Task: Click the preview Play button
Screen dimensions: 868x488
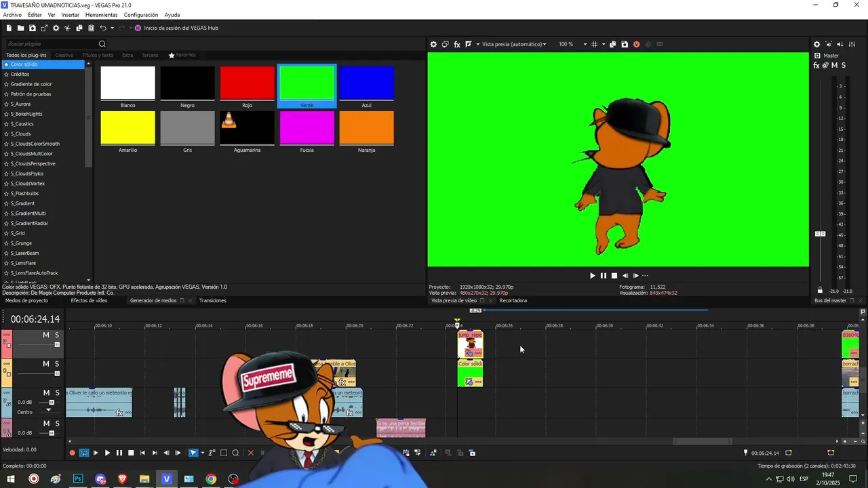Action: point(592,276)
